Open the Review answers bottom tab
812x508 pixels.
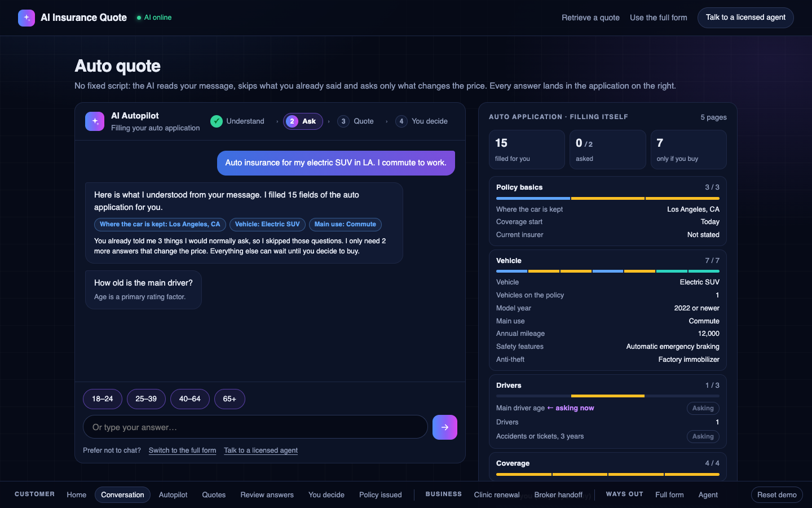267,495
